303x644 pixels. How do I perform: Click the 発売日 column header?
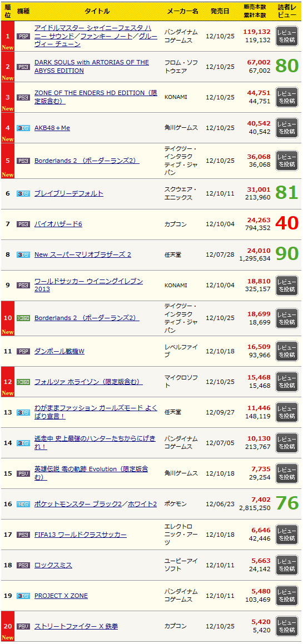pyautogui.click(x=220, y=11)
